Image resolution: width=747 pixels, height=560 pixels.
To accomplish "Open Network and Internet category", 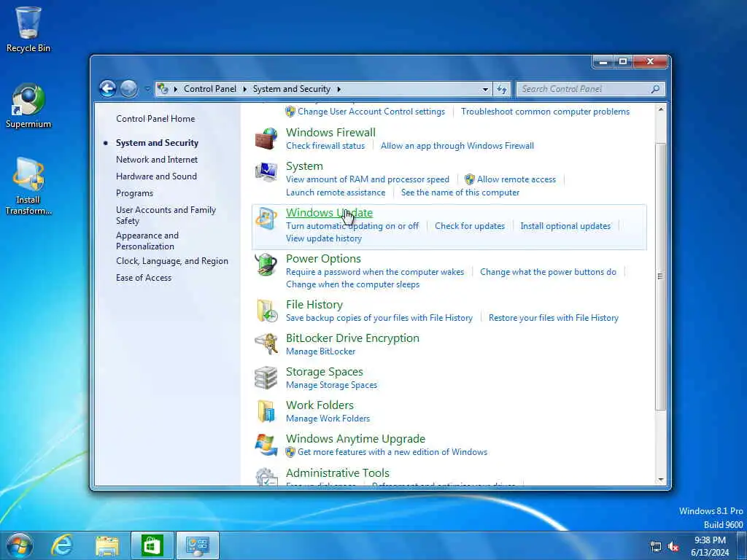I will (157, 160).
